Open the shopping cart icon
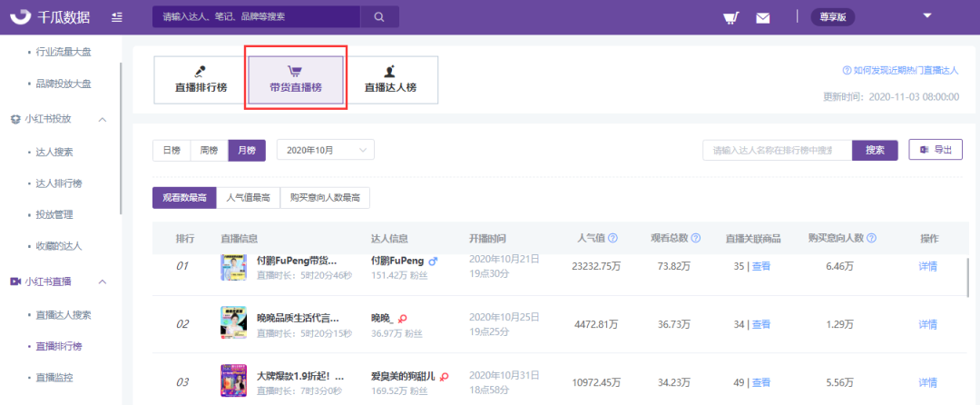 coord(731,17)
